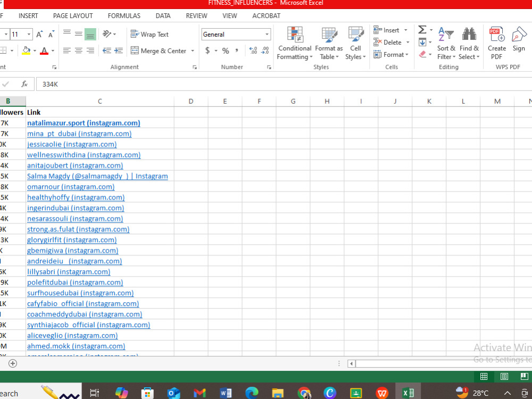The image size is (532, 399).
Task: Open the INSERT ribbon tab
Action: (28, 16)
